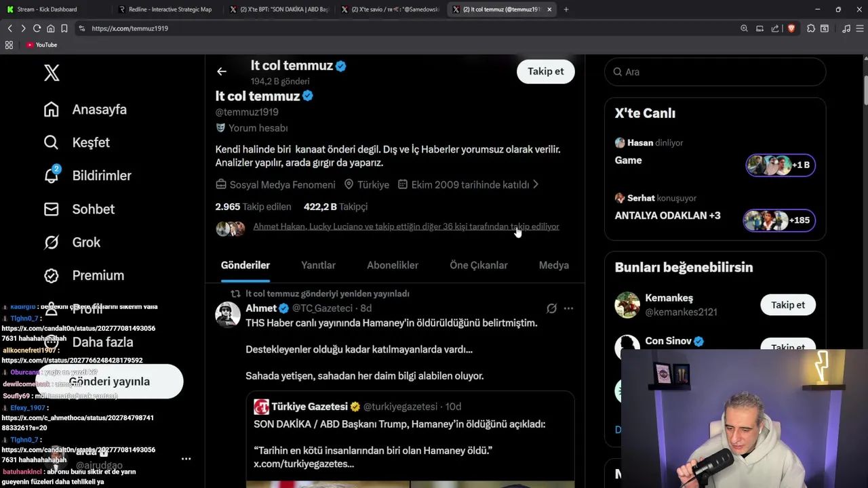Click the Gönderi yayınla post button
Screen dimensions: 868x488
click(x=109, y=382)
